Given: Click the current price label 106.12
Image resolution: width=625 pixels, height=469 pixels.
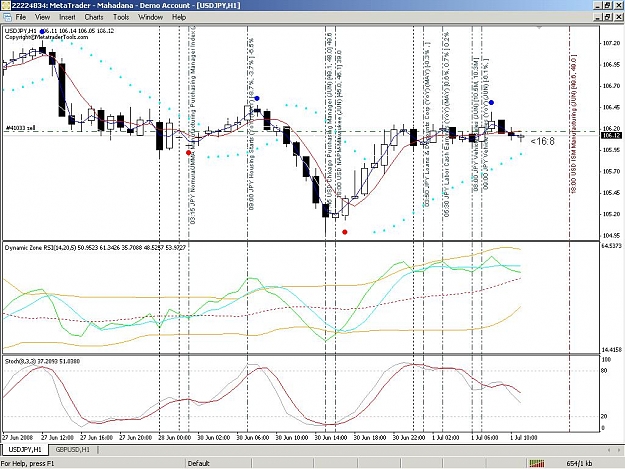Looking at the screenshot, I should [x=612, y=135].
